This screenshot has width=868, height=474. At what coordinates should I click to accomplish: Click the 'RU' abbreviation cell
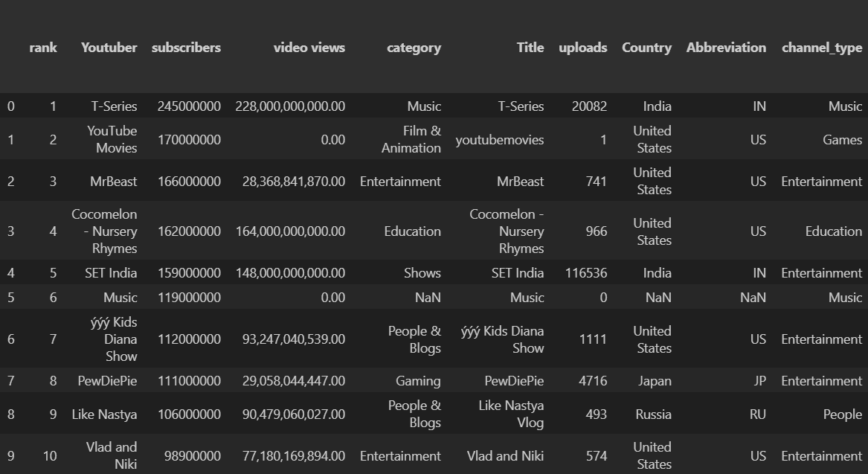point(757,414)
